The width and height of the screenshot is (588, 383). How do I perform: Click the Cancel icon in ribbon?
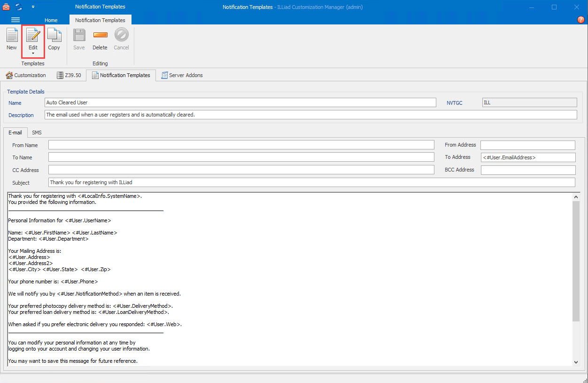pyautogui.click(x=121, y=35)
